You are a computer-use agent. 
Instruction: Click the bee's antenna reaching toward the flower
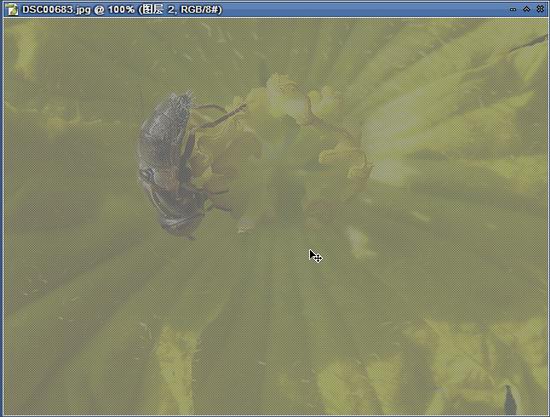click(x=219, y=116)
